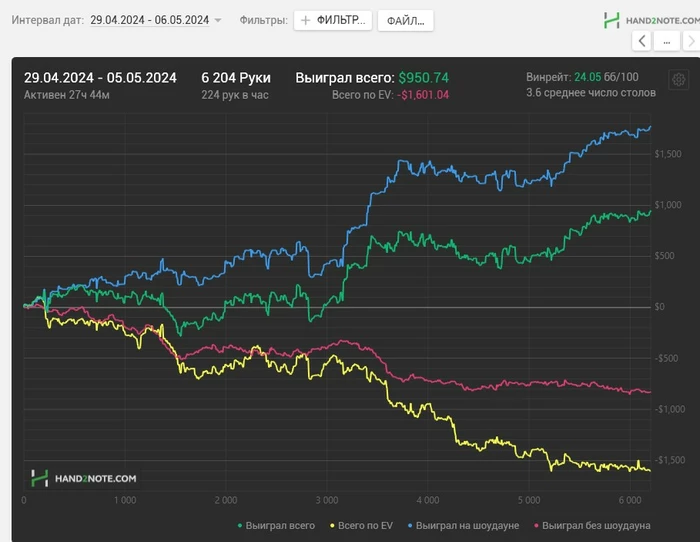Image resolution: width=700 pixels, height=542 pixels.
Task: Go to next page with right chevron
Action: coord(691,41)
